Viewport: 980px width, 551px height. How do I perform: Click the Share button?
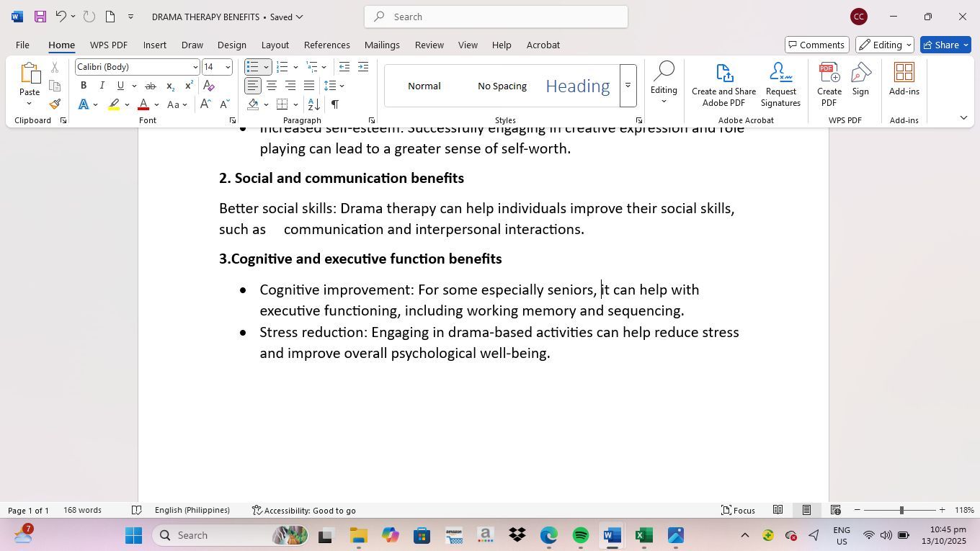pyautogui.click(x=946, y=45)
